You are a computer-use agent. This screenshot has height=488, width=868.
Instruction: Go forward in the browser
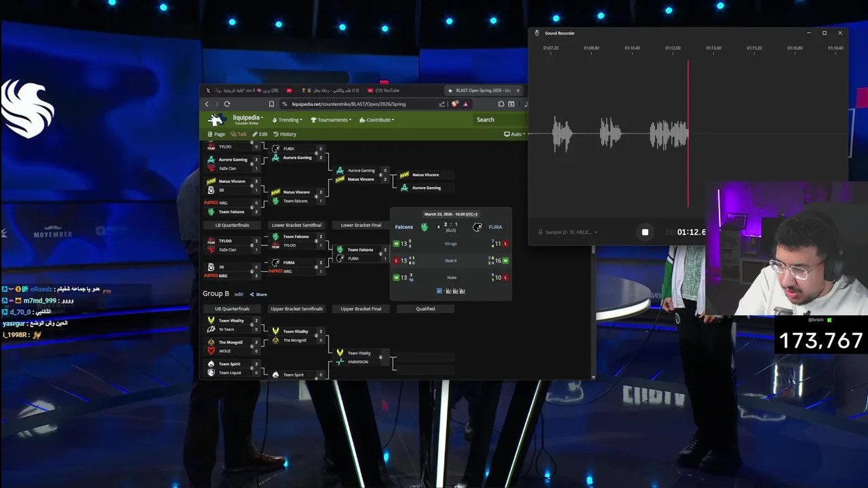click(217, 104)
